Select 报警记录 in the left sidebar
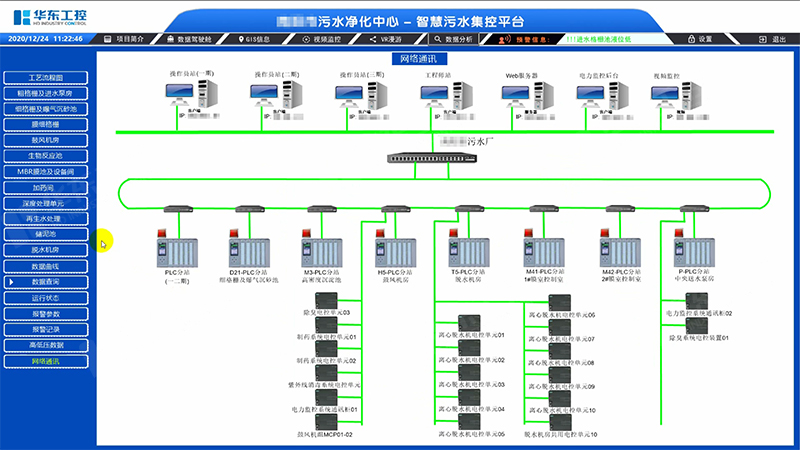Image resolution: width=800 pixels, height=450 pixels. 46,329
